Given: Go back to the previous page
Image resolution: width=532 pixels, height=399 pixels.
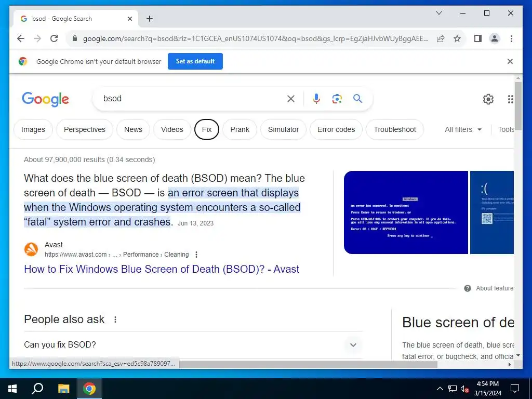Looking at the screenshot, I should [21, 38].
